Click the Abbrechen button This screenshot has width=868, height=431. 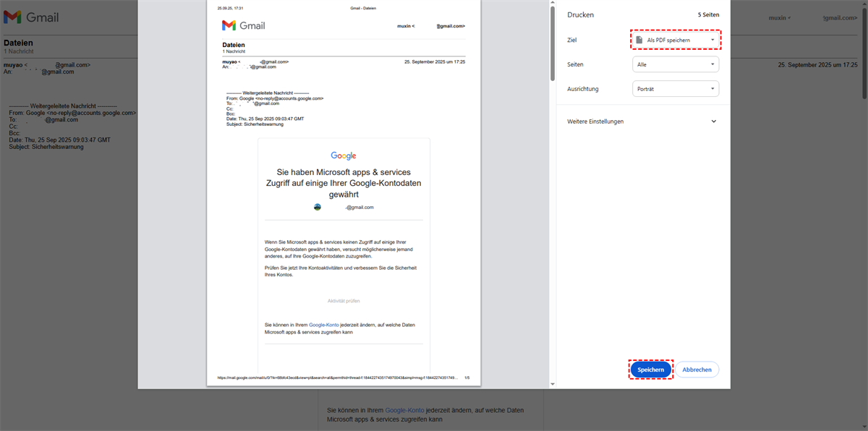tap(697, 370)
